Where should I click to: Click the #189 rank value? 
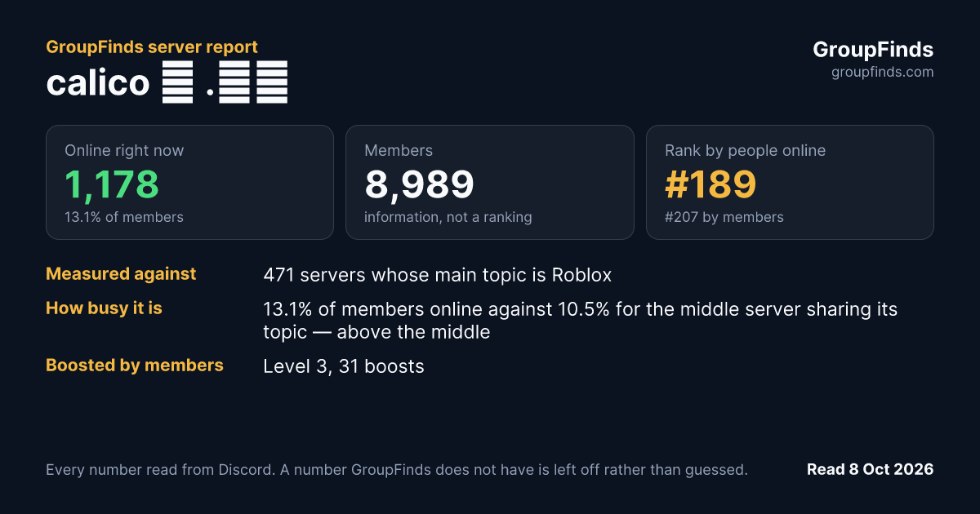point(710,185)
